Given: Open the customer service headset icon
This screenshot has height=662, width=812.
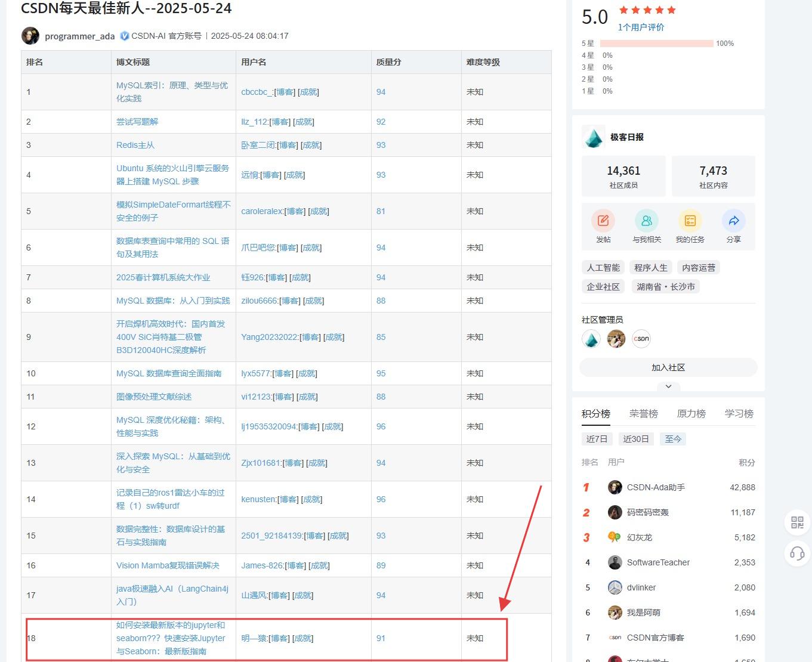Looking at the screenshot, I should [x=796, y=554].
